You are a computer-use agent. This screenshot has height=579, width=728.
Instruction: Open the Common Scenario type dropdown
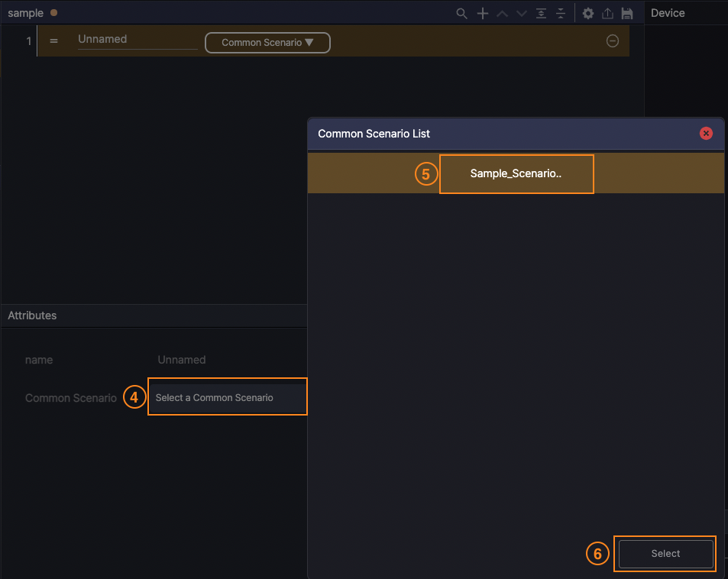click(x=267, y=43)
